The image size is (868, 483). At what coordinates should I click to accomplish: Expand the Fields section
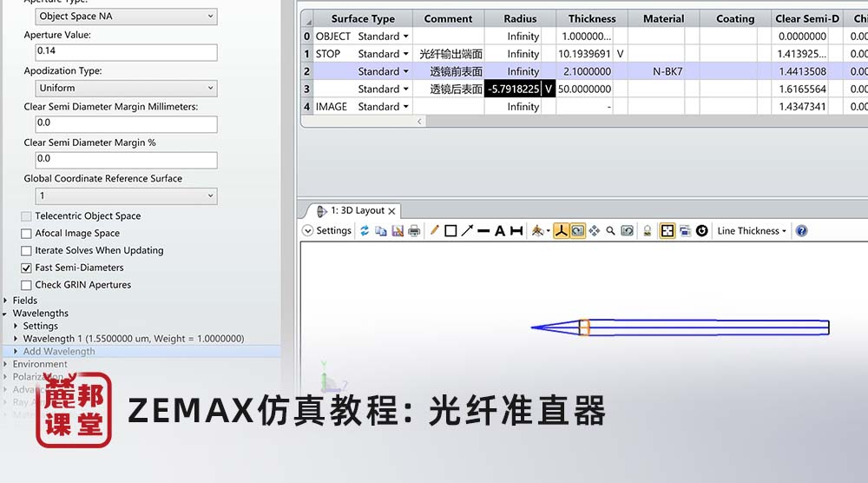tap(5, 301)
